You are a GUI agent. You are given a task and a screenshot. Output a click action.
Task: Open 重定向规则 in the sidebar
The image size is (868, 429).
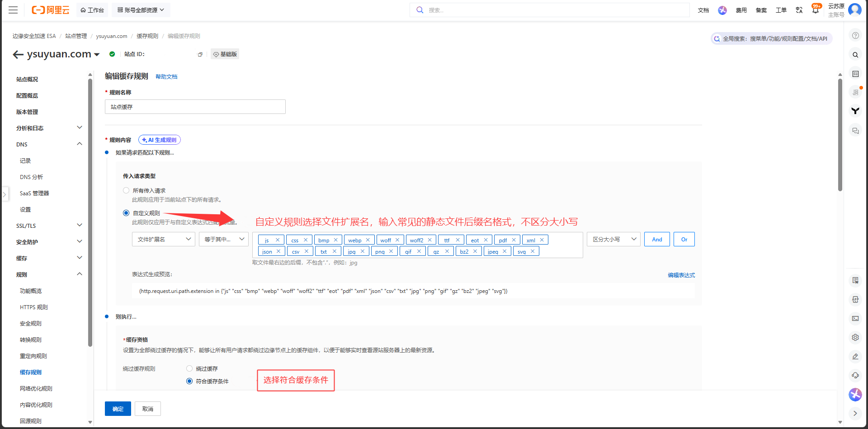(33, 356)
